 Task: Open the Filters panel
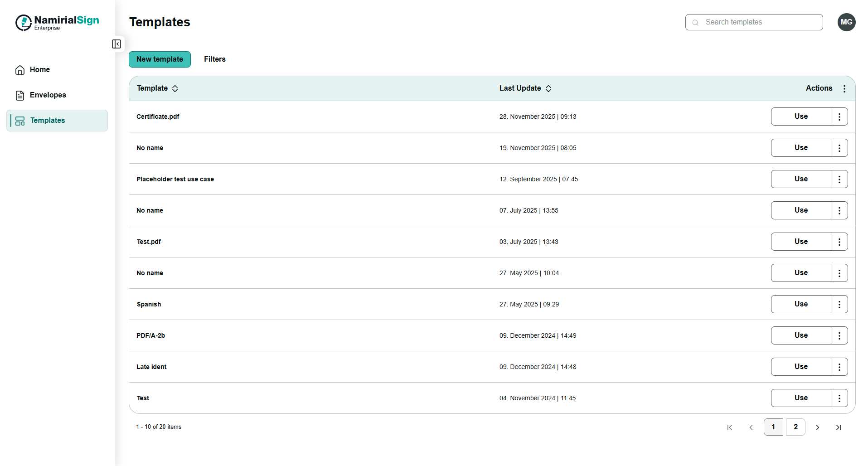[214, 59]
